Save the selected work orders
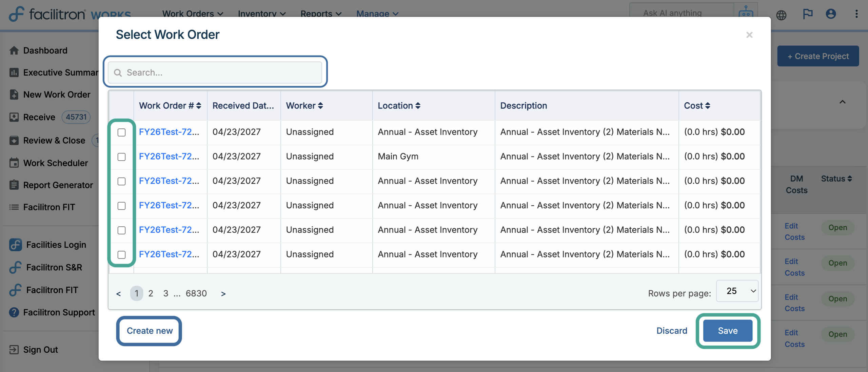The image size is (868, 372). click(728, 331)
